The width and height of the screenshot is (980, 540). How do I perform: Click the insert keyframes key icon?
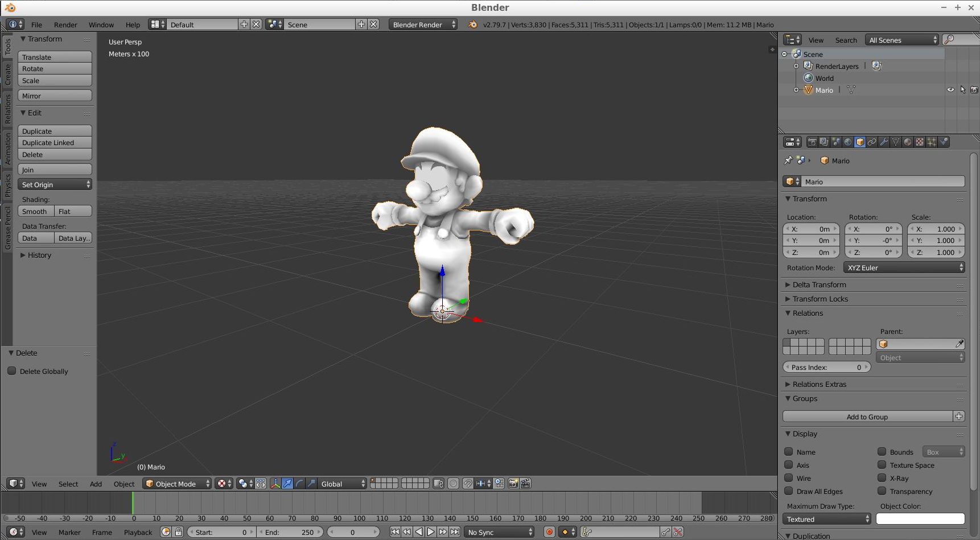665,532
